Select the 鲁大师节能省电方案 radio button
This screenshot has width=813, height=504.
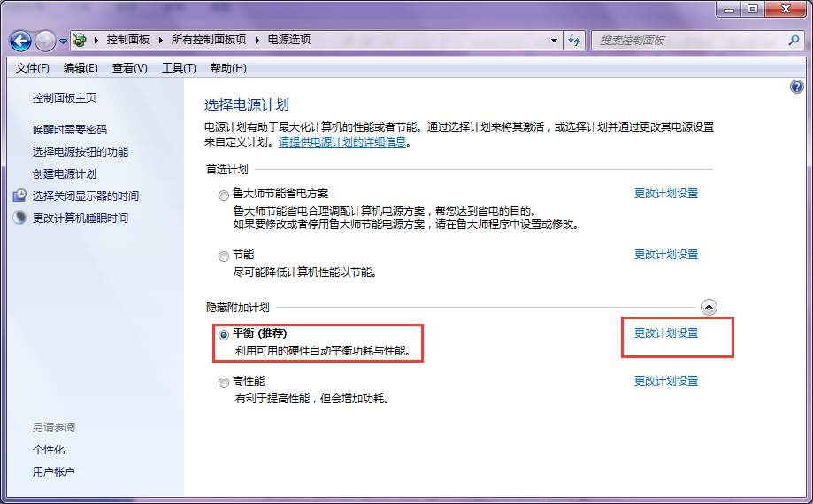click(x=224, y=195)
